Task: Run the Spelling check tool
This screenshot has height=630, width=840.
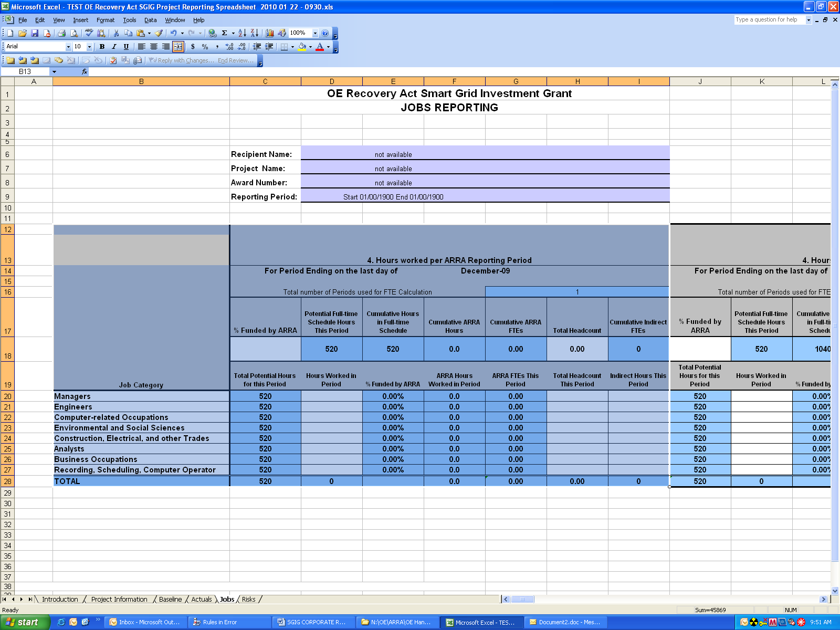Action: pos(89,33)
